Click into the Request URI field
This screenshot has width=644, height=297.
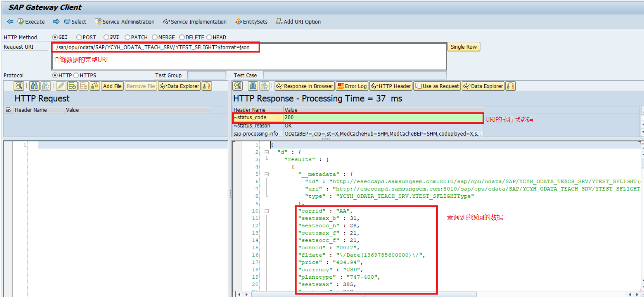pos(249,56)
